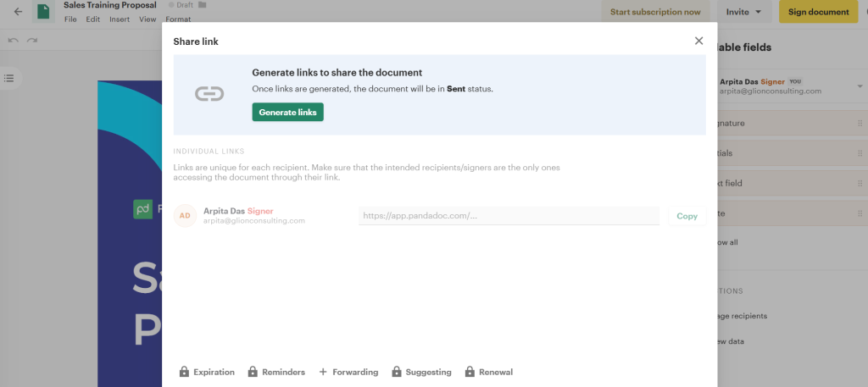Click the AD recipient avatar
The height and width of the screenshot is (387, 868).
[x=185, y=216]
